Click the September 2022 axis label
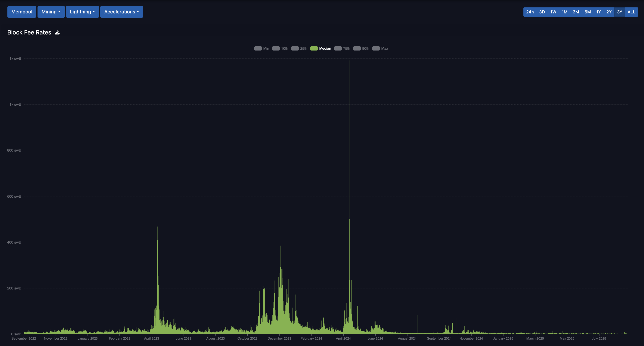Image resolution: width=644 pixels, height=346 pixels. pos(24,339)
